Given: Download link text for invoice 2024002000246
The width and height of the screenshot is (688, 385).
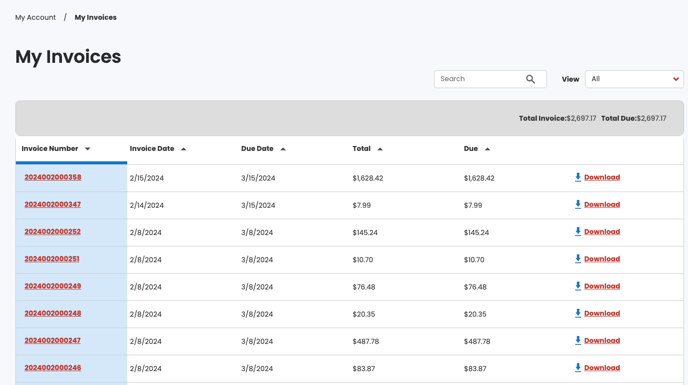Looking at the screenshot, I should pyautogui.click(x=602, y=367).
